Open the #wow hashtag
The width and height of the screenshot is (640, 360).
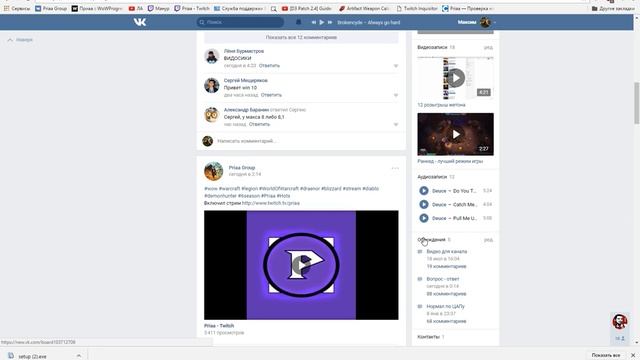click(x=211, y=189)
